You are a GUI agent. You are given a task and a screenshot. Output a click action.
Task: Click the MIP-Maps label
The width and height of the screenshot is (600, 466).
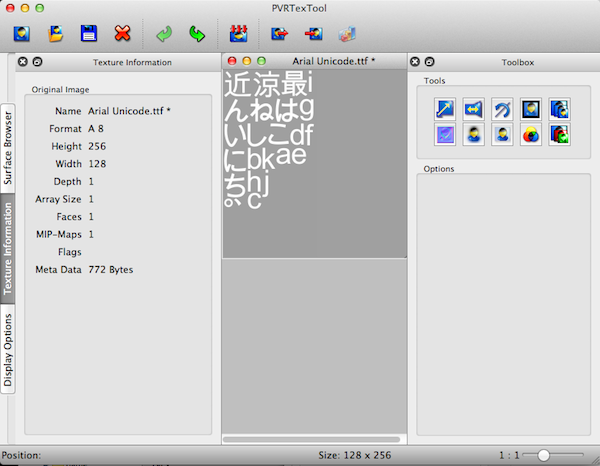[x=59, y=234]
